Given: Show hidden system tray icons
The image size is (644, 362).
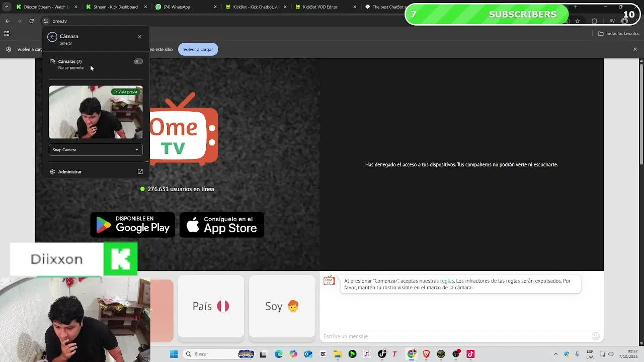Looking at the screenshot, I should (x=555, y=354).
